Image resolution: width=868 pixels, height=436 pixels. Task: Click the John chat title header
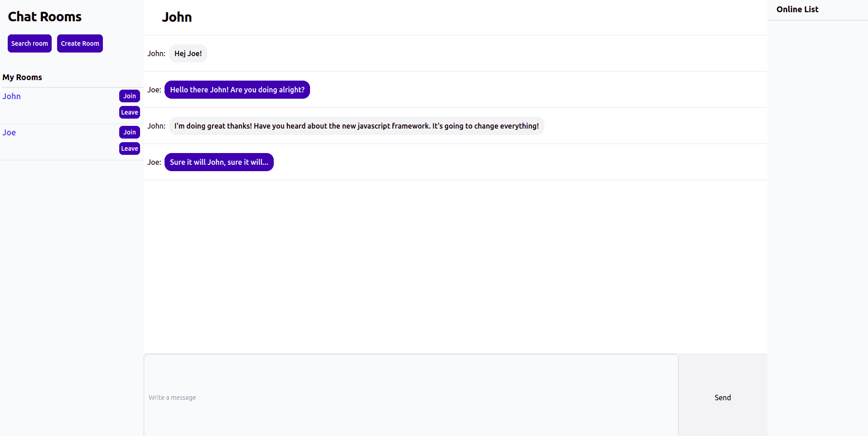177,17
